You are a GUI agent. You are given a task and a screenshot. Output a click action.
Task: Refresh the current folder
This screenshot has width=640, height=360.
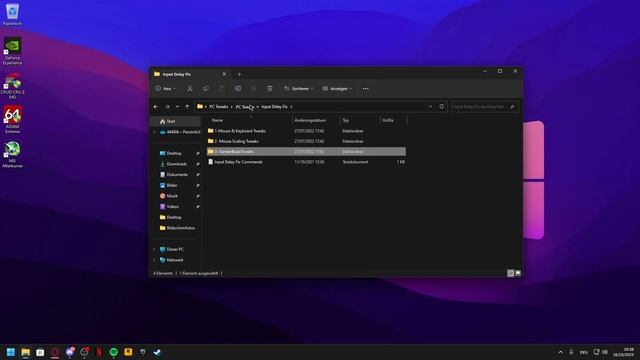click(x=442, y=107)
